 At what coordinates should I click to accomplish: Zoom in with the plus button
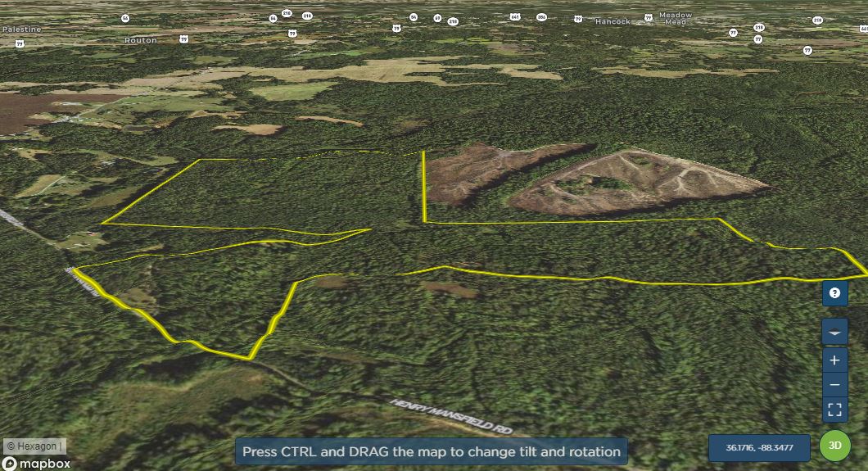834,360
